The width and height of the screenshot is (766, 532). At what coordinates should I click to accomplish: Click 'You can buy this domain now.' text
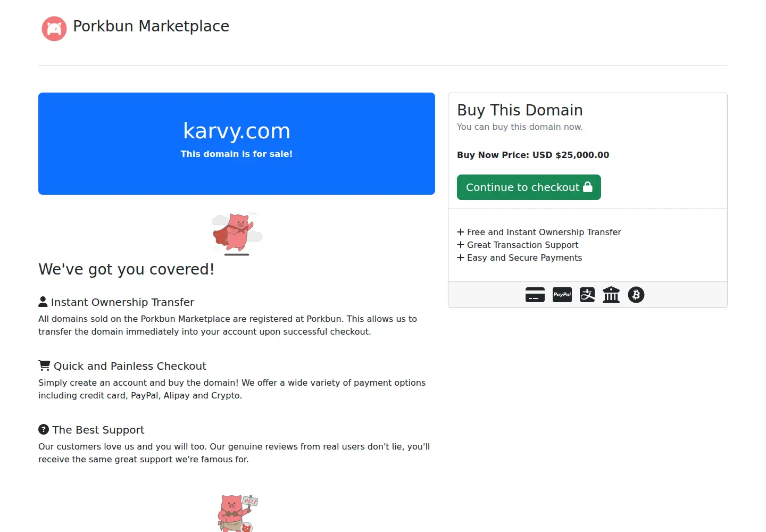(520, 127)
